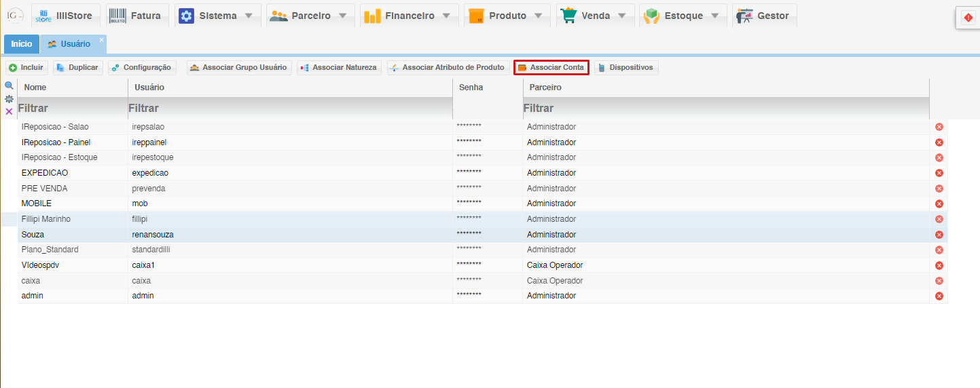Image resolution: width=980 pixels, height=388 pixels.
Task: Open the Gestor menu
Action: tap(764, 16)
